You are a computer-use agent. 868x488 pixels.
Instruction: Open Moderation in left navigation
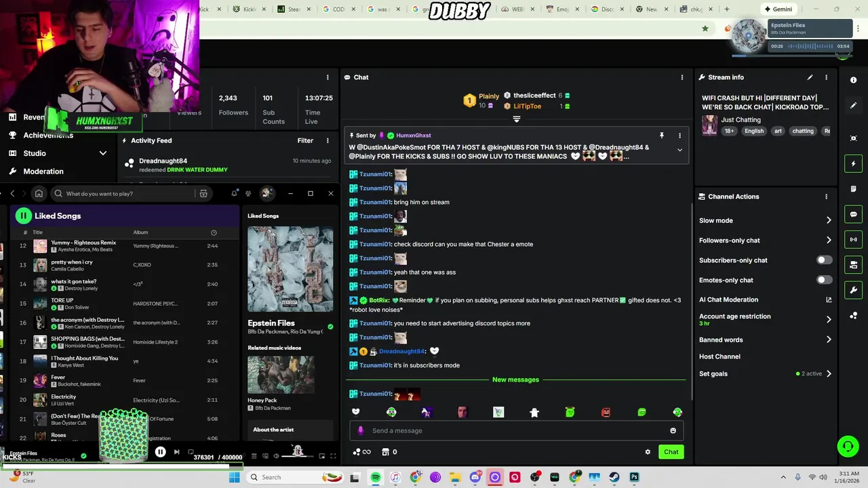[x=43, y=171]
